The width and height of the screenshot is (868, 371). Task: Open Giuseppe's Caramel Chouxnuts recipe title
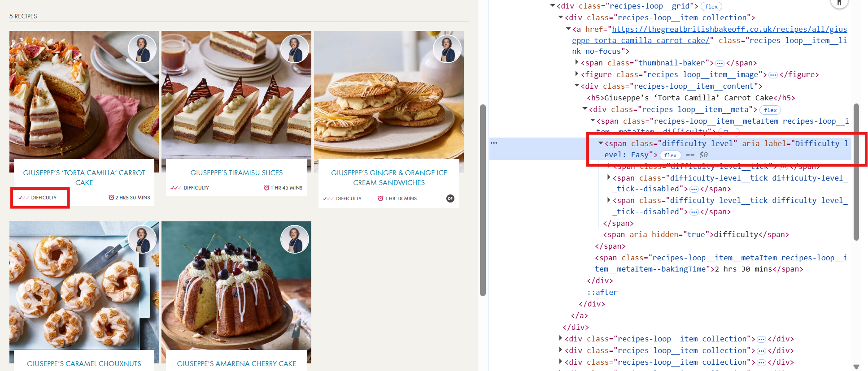click(84, 363)
